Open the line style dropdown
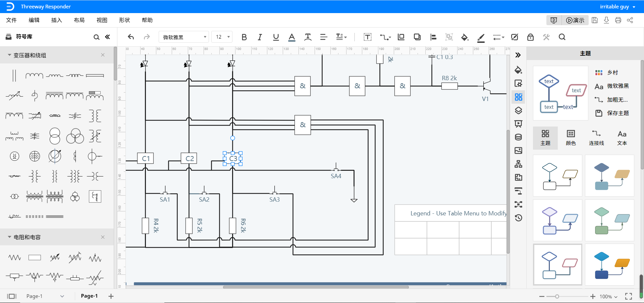The height and width of the screenshot is (303, 644). click(x=498, y=37)
